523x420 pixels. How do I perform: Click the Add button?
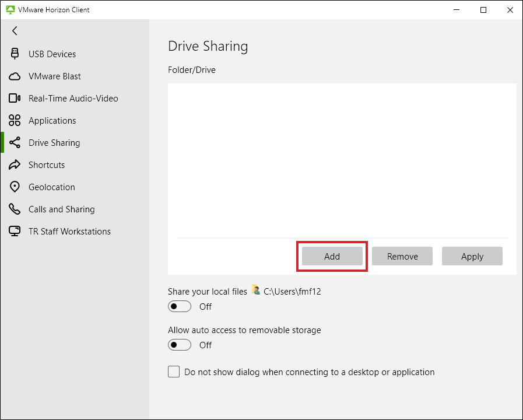click(332, 256)
